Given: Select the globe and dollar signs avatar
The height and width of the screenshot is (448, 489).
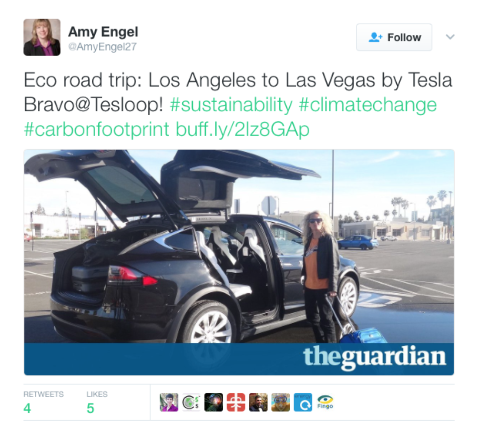Looking at the screenshot, I should [191, 402].
